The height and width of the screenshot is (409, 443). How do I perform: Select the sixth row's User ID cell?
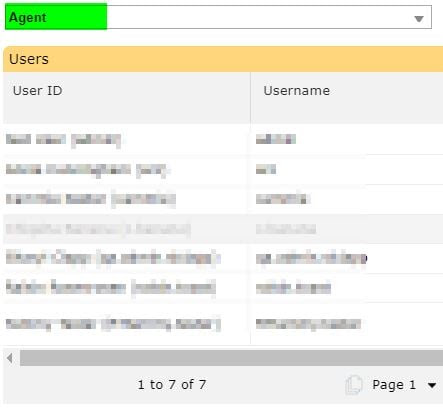(x=127, y=288)
